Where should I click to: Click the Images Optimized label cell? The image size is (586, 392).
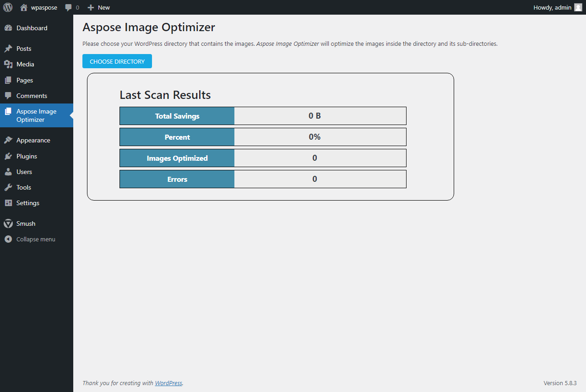pyautogui.click(x=177, y=158)
